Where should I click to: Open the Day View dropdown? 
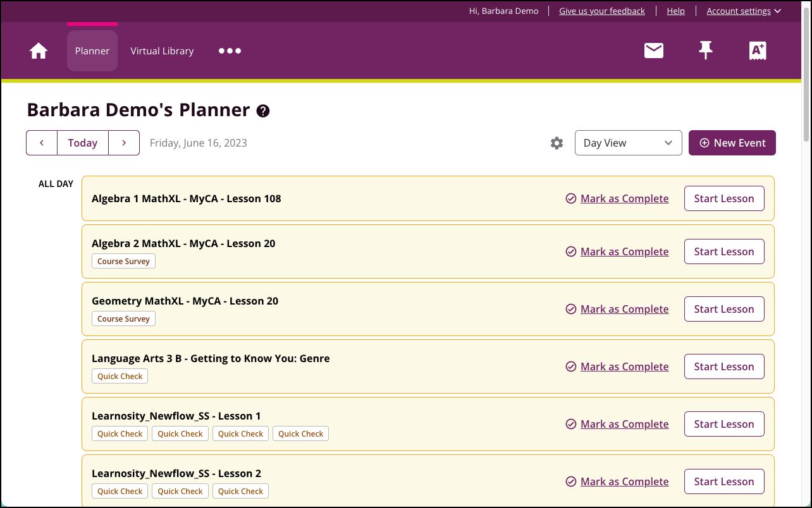(628, 143)
